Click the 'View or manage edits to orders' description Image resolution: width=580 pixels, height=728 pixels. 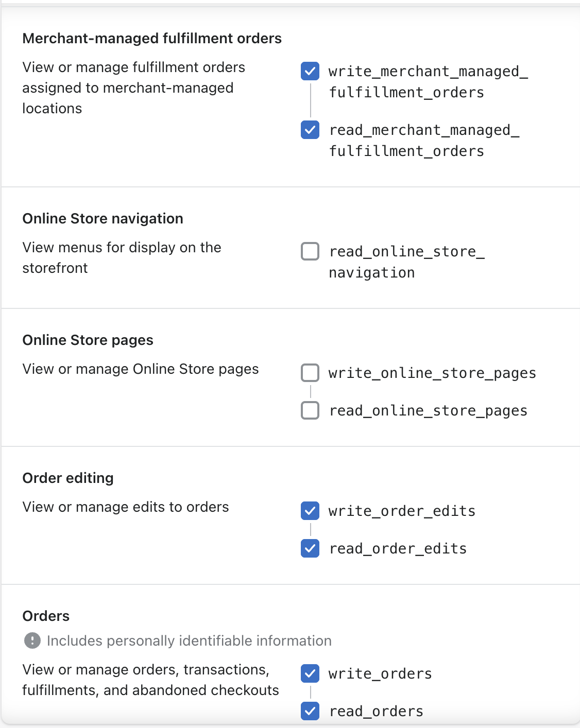pyautogui.click(x=125, y=507)
